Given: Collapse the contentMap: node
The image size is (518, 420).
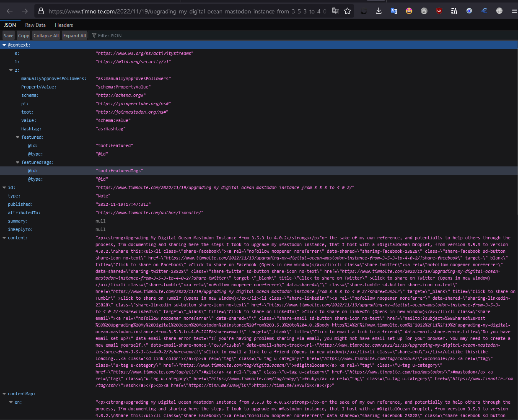Looking at the screenshot, I should (x=4, y=394).
